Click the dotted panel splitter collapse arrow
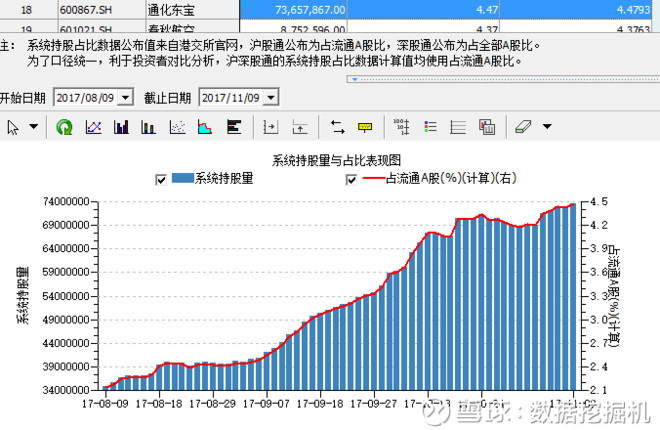Viewport: 660px width, 430px height. 355,79
